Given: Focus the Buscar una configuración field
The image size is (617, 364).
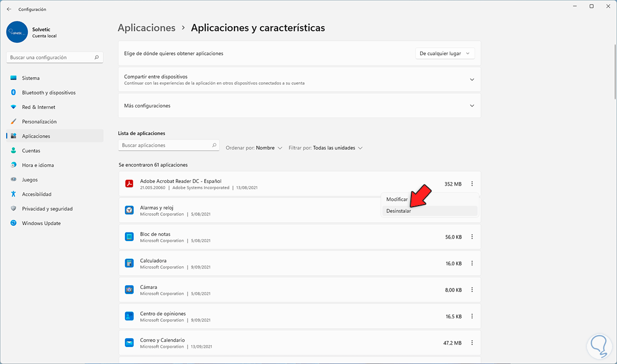Looking at the screenshot, I should pyautogui.click(x=55, y=58).
